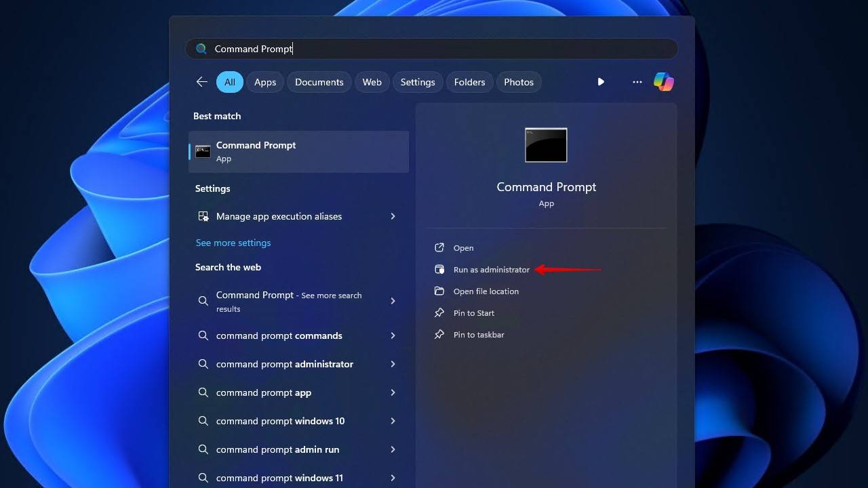The image size is (868, 488).
Task: Switch to the Apps filter tab
Action: [x=265, y=82]
